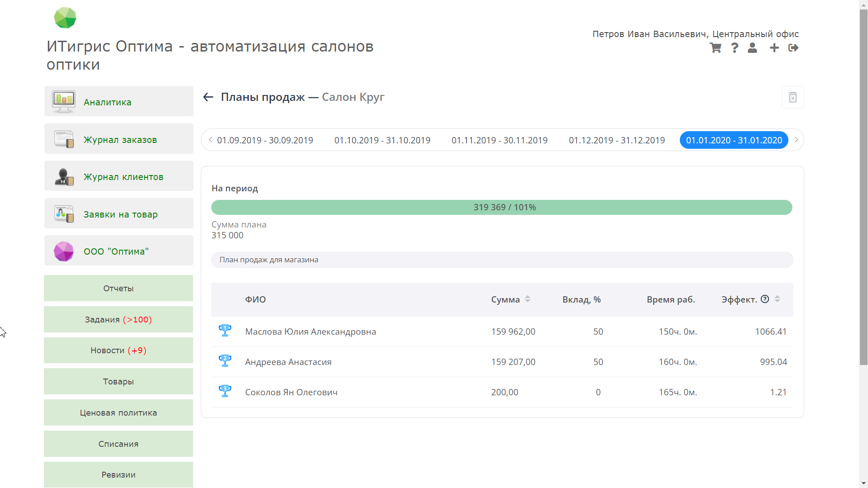The height and width of the screenshot is (488, 868).
Task: Click the logout exit icon
Action: coord(793,48)
